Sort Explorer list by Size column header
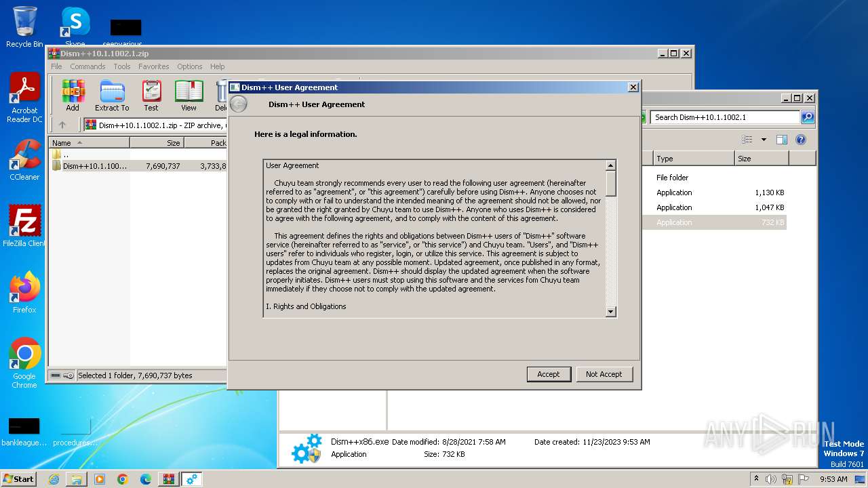 click(x=762, y=159)
